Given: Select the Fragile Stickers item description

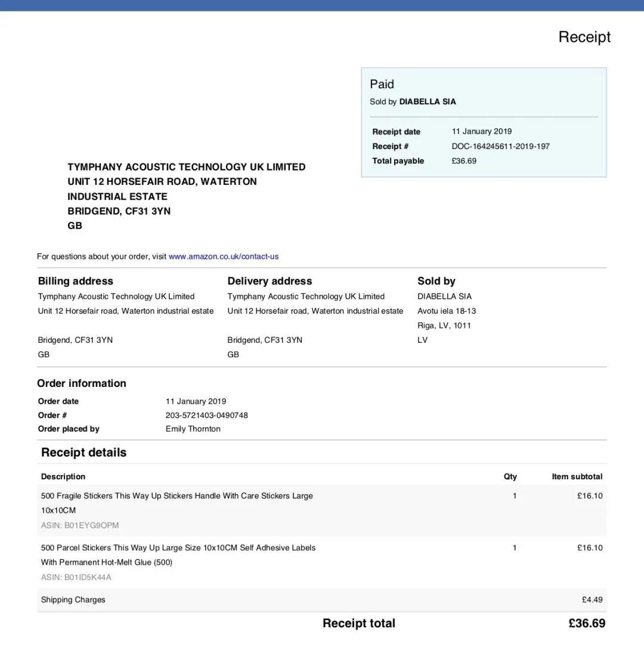Looking at the screenshot, I should click(177, 503).
